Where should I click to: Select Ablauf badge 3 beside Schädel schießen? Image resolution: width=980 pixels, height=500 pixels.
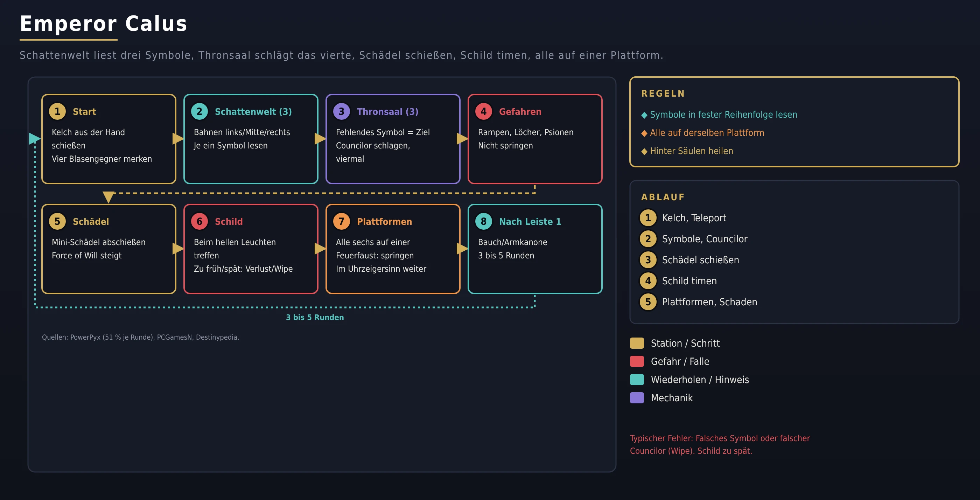648,260
